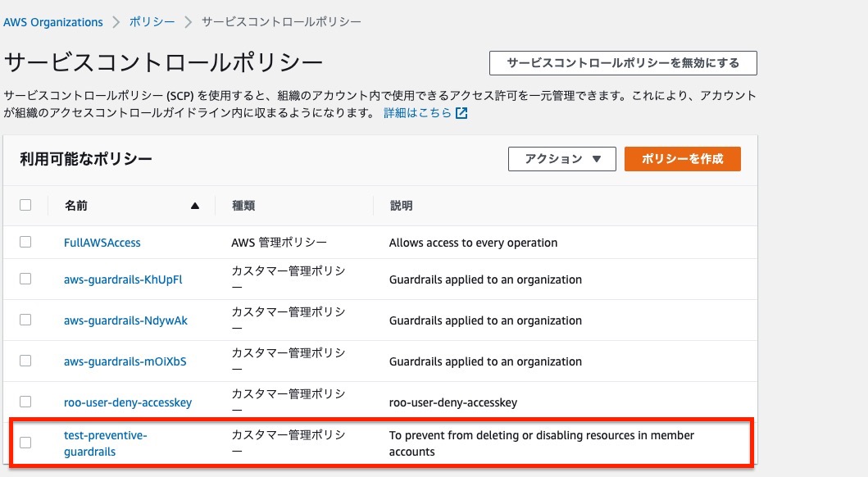This screenshot has width=868, height=477.
Task: Click the ポリシーを作成 orange button
Action: tap(682, 158)
